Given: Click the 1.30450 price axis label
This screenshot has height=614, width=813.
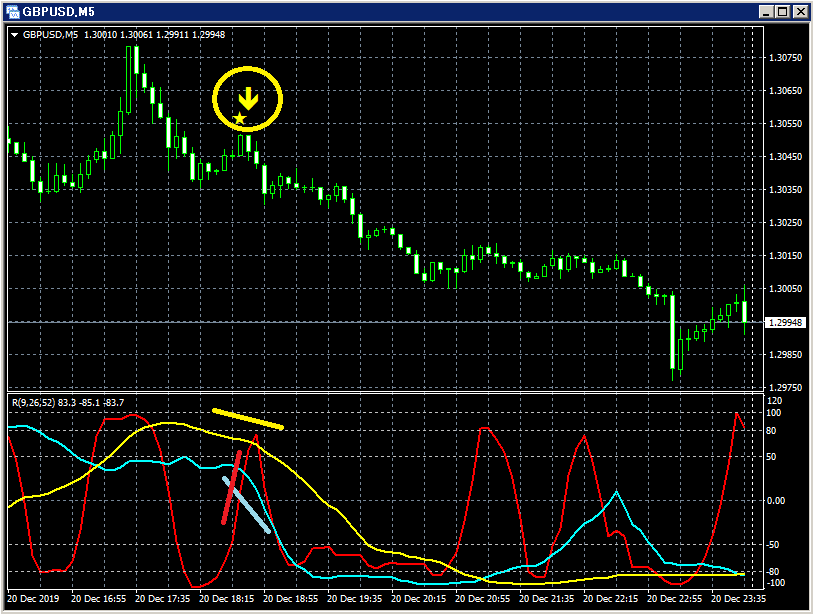Looking at the screenshot, I should 786,157.
